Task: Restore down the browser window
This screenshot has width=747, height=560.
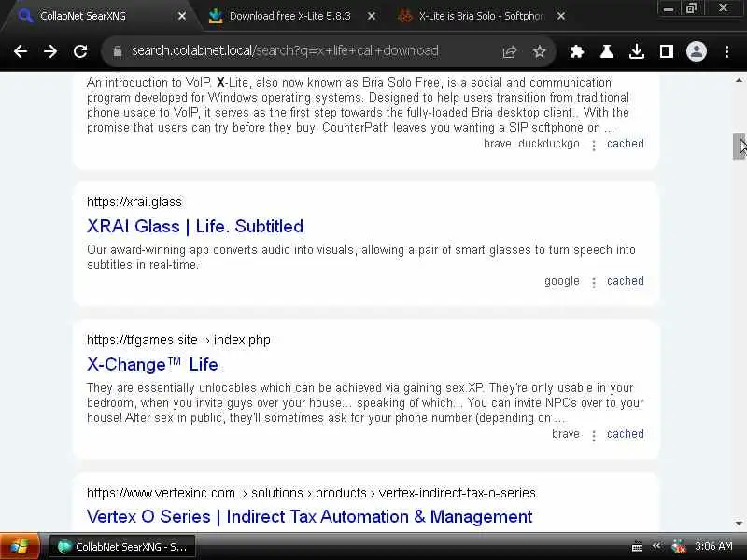Action: (x=691, y=8)
